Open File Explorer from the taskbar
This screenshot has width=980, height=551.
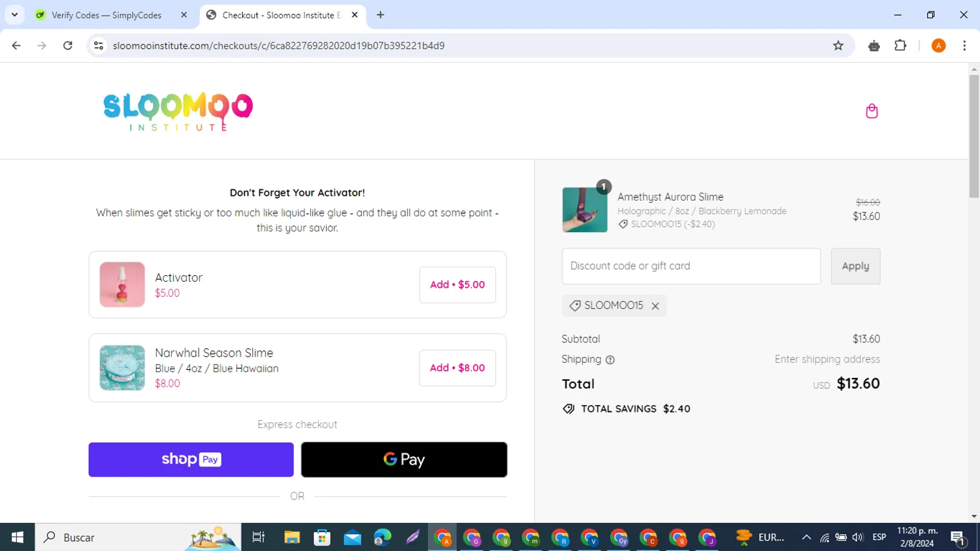point(292,537)
